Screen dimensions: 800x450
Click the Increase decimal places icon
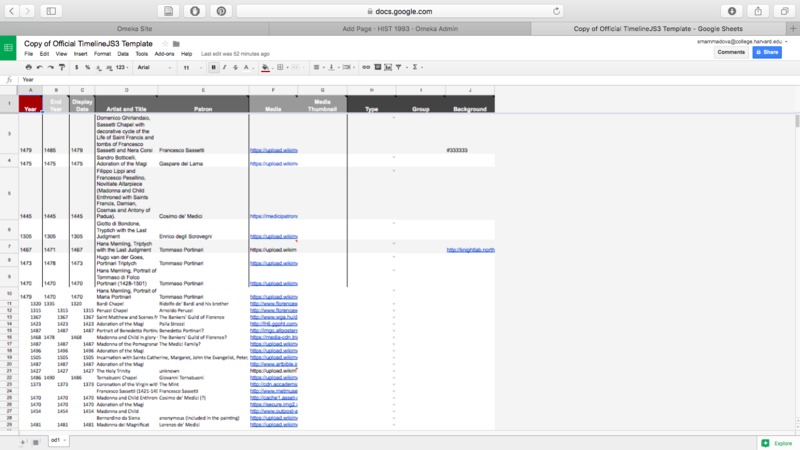[x=109, y=67]
